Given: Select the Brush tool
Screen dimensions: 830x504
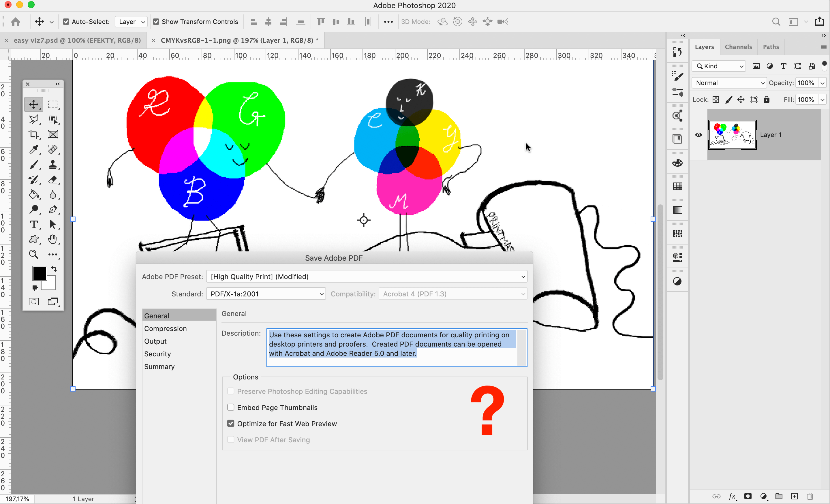Looking at the screenshot, I should 34,164.
